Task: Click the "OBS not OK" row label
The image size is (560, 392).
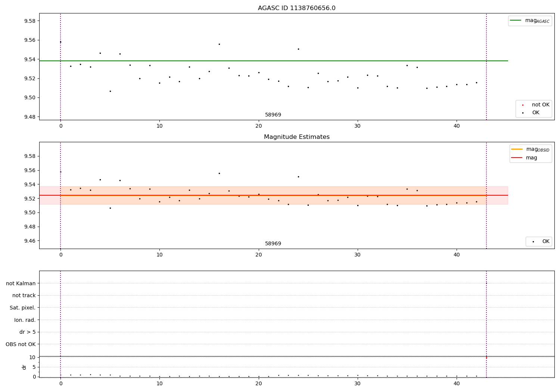Action: pyautogui.click(x=21, y=345)
